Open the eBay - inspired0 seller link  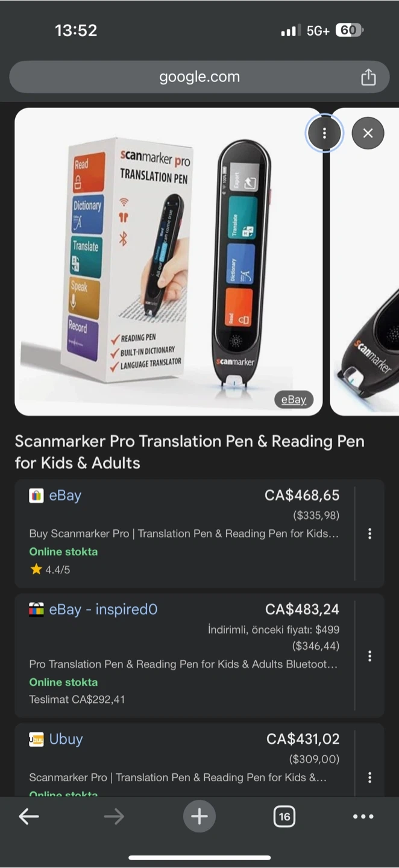pos(103,609)
